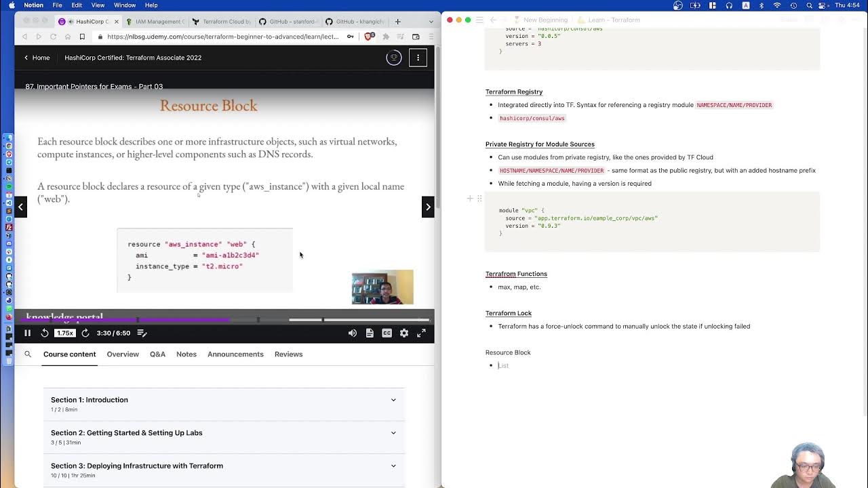The height and width of the screenshot is (488, 868).
Task: Open the Window menu
Action: [x=125, y=5]
